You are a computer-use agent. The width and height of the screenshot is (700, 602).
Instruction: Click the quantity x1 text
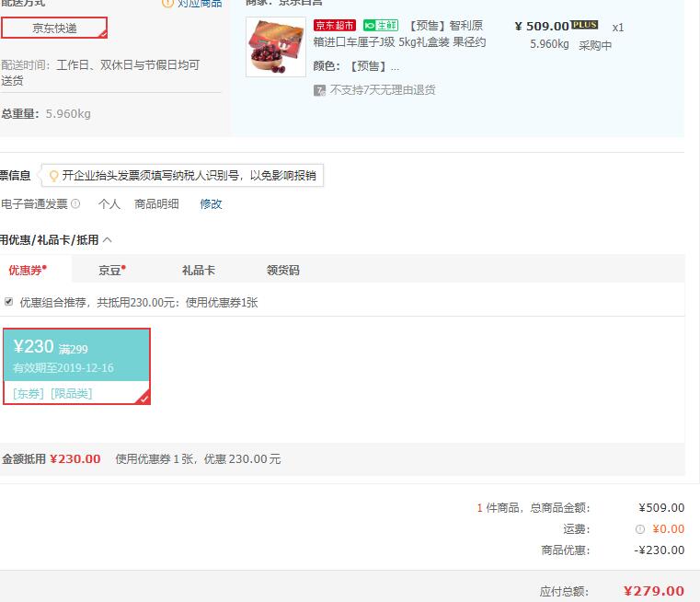(618, 28)
